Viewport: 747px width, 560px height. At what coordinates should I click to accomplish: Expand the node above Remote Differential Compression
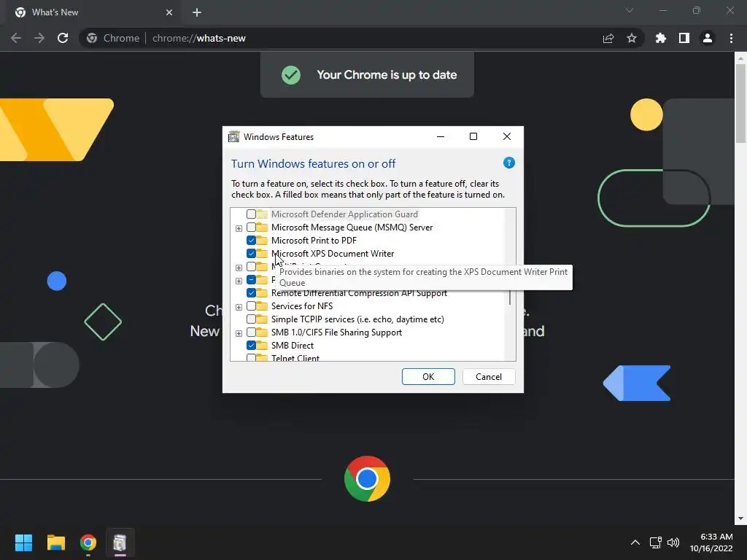coord(239,281)
